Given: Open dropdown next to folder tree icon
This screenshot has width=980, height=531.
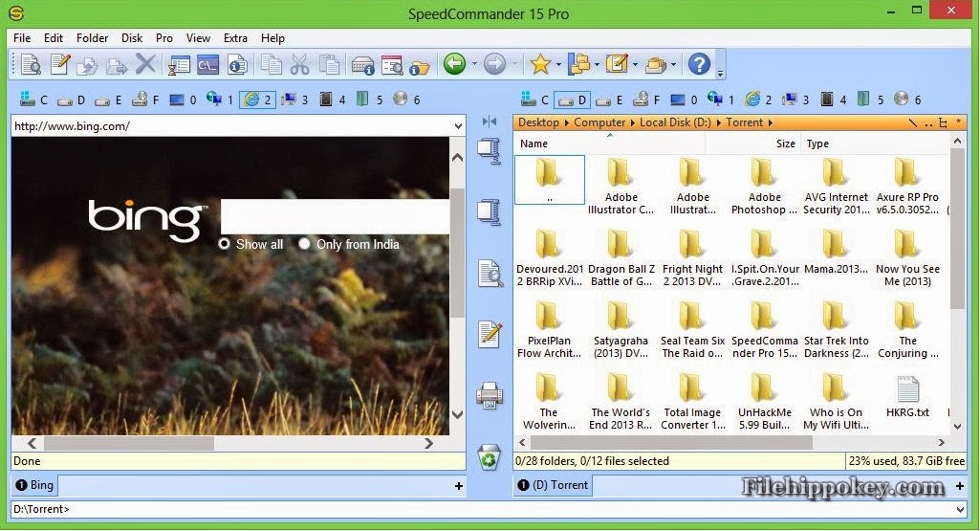Looking at the screenshot, I should click(x=597, y=64).
